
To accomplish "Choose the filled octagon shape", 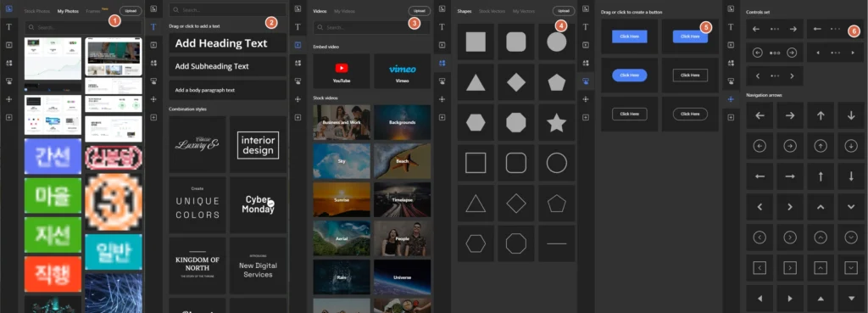I will coord(516,122).
